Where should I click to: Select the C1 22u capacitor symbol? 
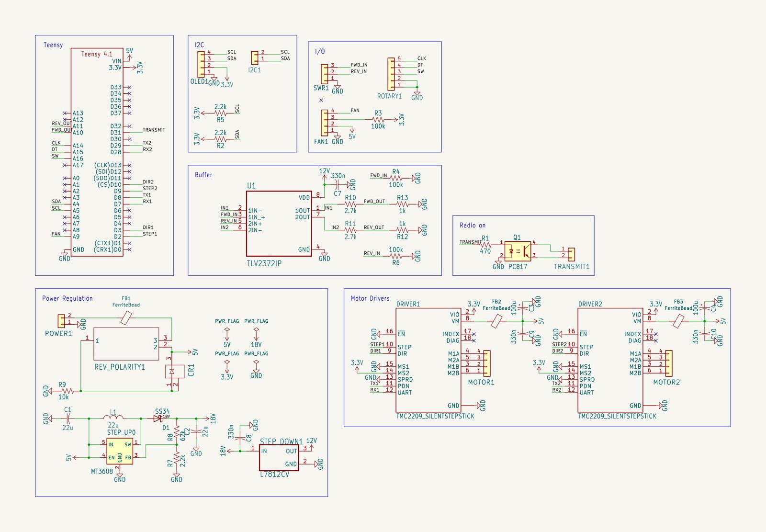(68, 418)
